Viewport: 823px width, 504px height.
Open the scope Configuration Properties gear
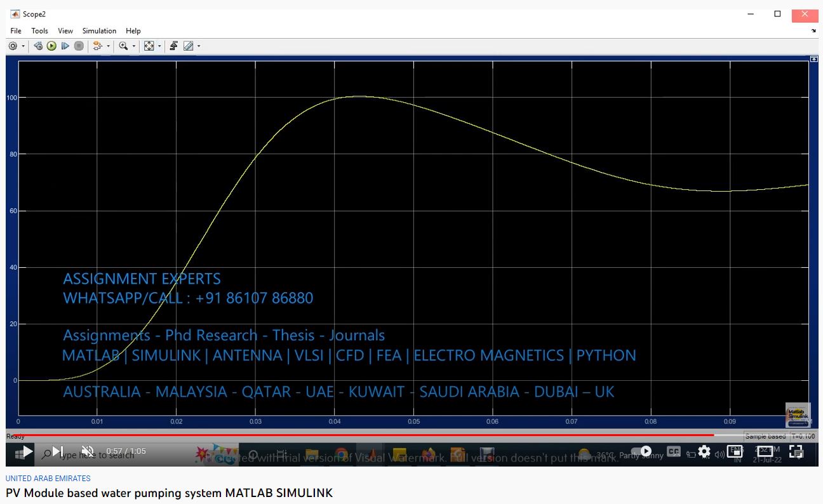13,46
